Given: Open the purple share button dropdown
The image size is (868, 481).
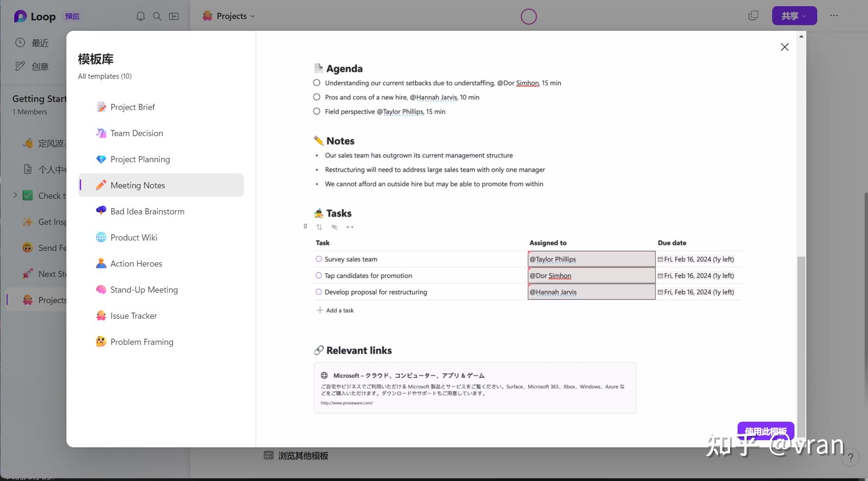Looking at the screenshot, I should 794,16.
